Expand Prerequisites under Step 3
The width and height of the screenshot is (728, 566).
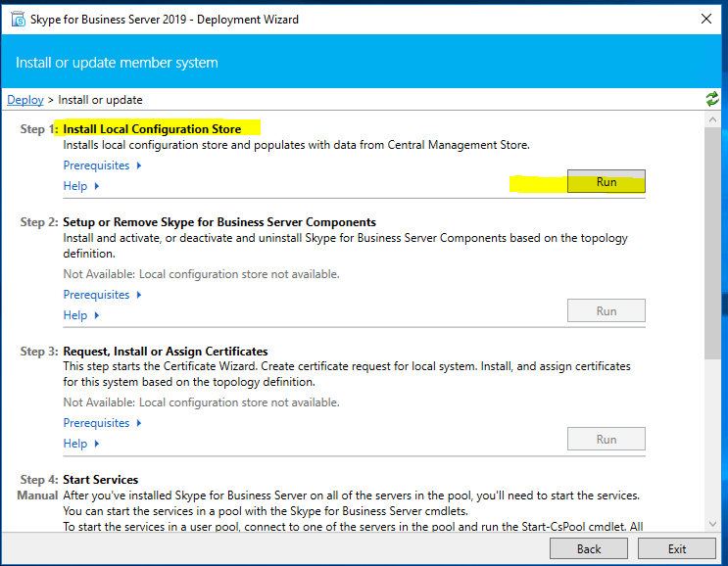pos(102,423)
